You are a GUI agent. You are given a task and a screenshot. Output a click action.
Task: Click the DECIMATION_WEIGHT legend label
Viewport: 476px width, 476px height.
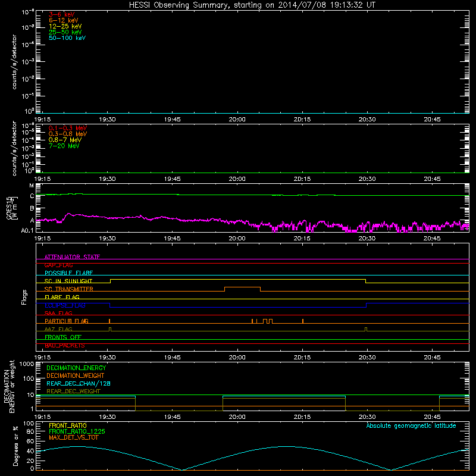[x=76, y=375]
